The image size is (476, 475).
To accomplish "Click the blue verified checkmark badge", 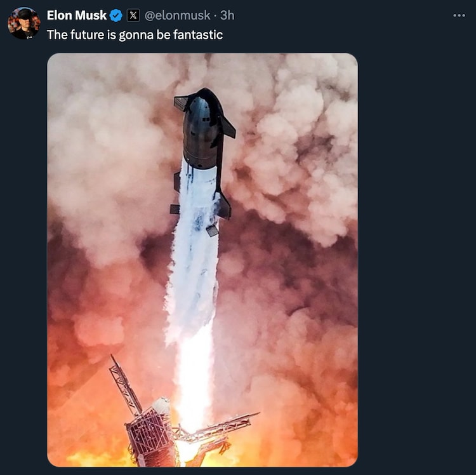I will point(116,15).
